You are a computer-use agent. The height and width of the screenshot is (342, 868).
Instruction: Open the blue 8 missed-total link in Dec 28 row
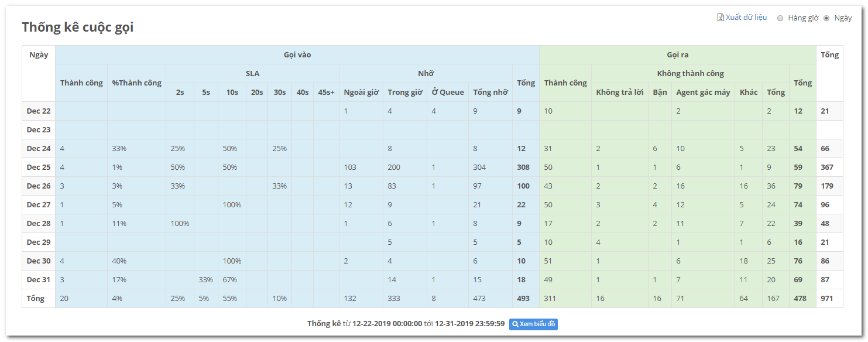[475, 224]
